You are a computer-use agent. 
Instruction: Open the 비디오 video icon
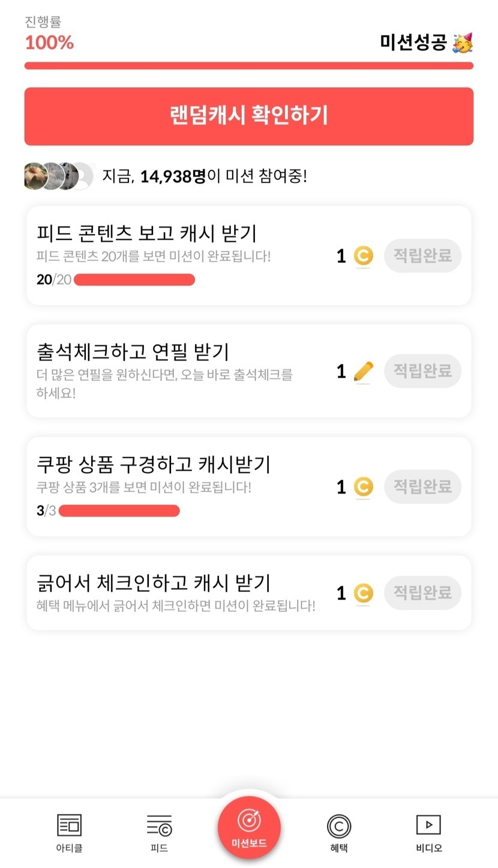(x=428, y=825)
